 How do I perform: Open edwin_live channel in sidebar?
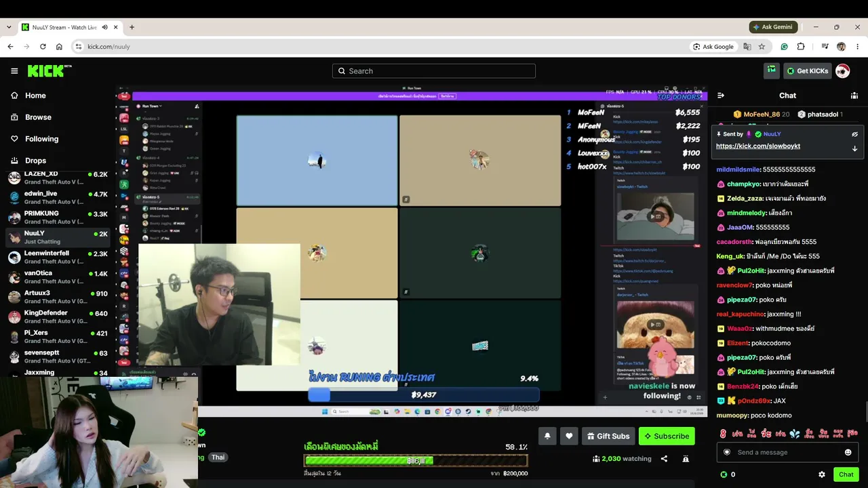(x=58, y=198)
